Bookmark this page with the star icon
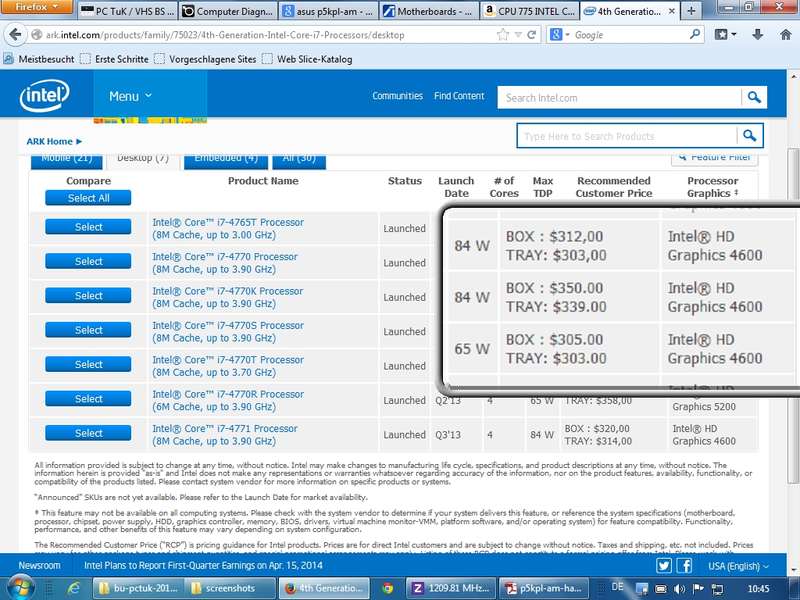The height and width of the screenshot is (600, 800). [503, 35]
